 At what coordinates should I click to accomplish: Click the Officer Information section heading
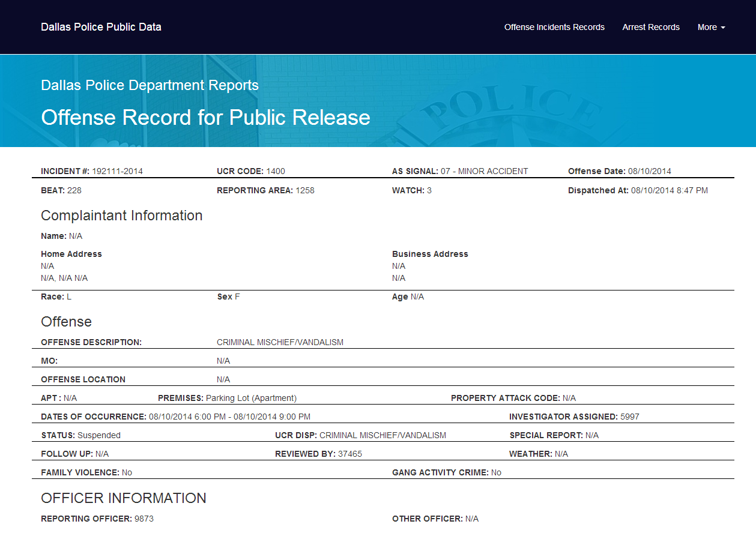123,498
